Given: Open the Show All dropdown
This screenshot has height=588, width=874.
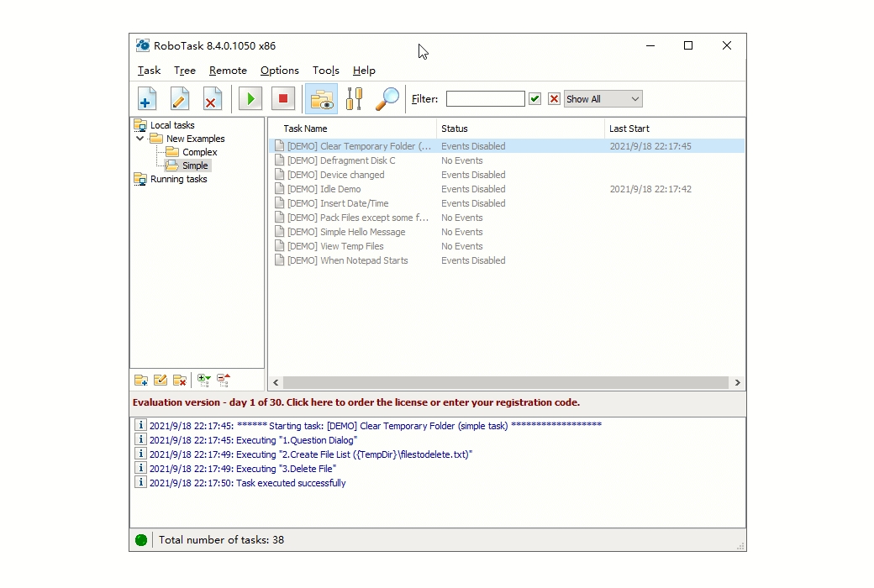Looking at the screenshot, I should click(x=603, y=98).
